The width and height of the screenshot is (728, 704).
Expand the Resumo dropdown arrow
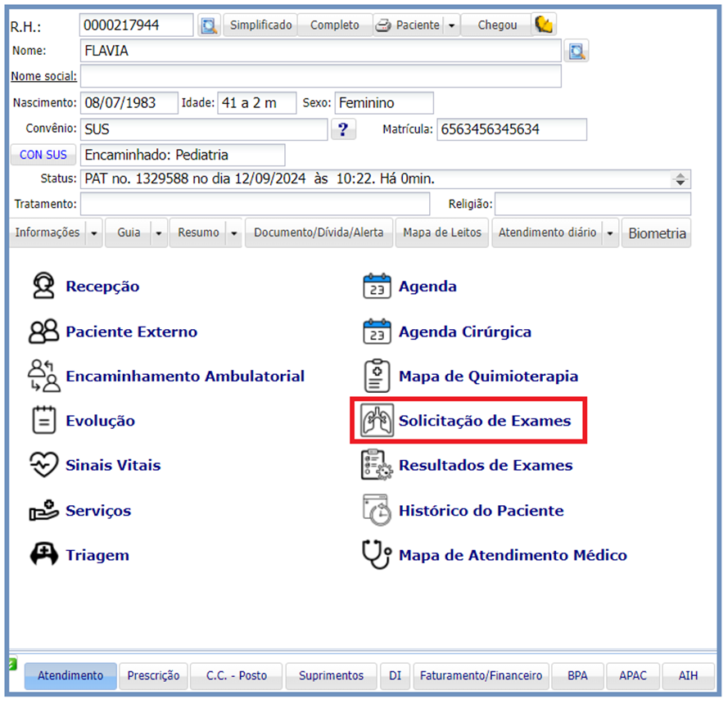tap(234, 233)
